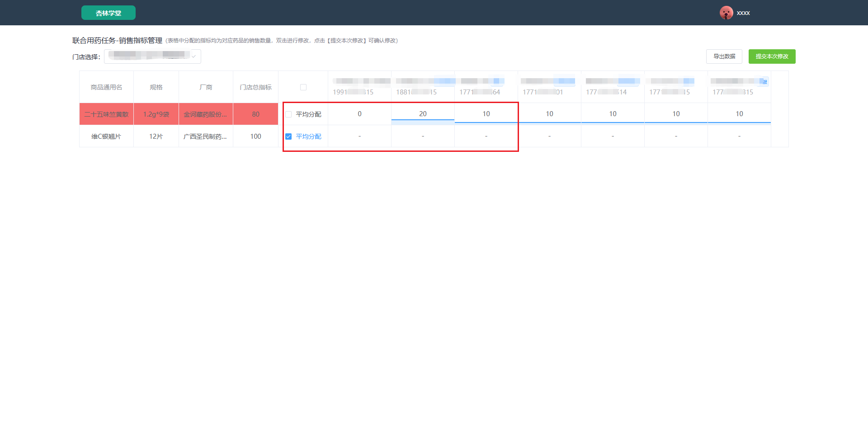Click 维C银翘片 dash cell under column ending 14
The image size is (868, 428).
coord(613,136)
